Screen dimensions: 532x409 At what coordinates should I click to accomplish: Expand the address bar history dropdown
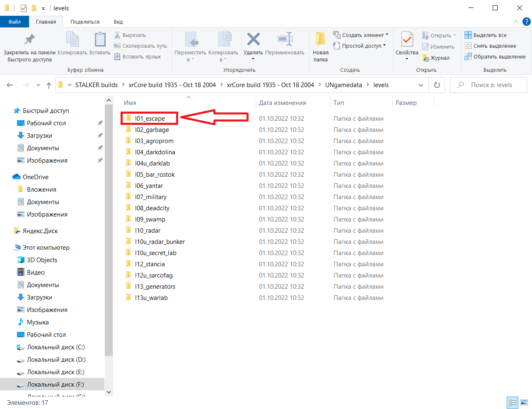point(421,85)
